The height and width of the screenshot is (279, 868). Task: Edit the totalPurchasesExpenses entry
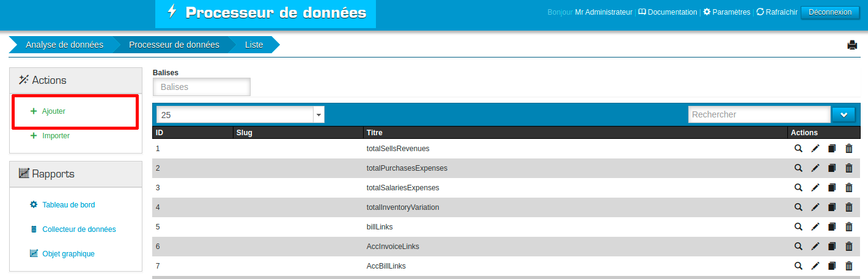point(815,168)
